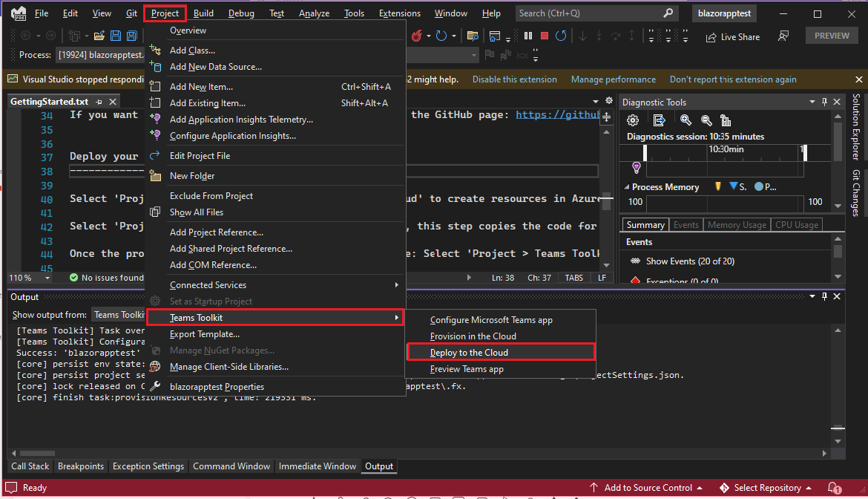Click the Reset Zoom chart icon in Diagnostic Tools

[725, 120]
